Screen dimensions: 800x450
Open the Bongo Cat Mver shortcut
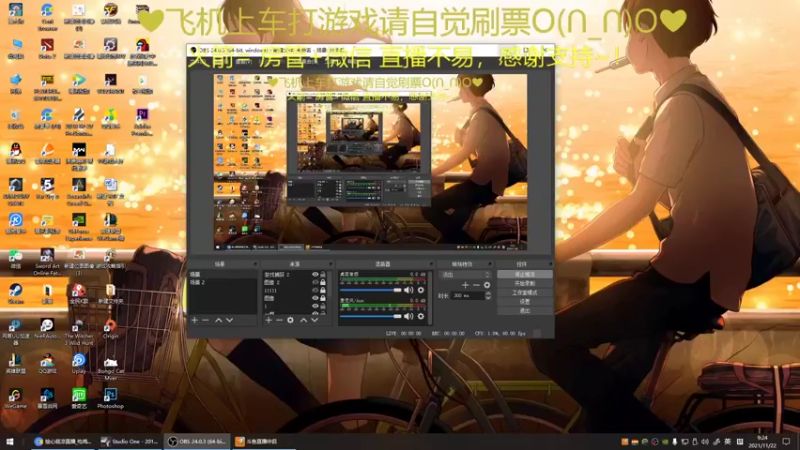click(x=110, y=367)
